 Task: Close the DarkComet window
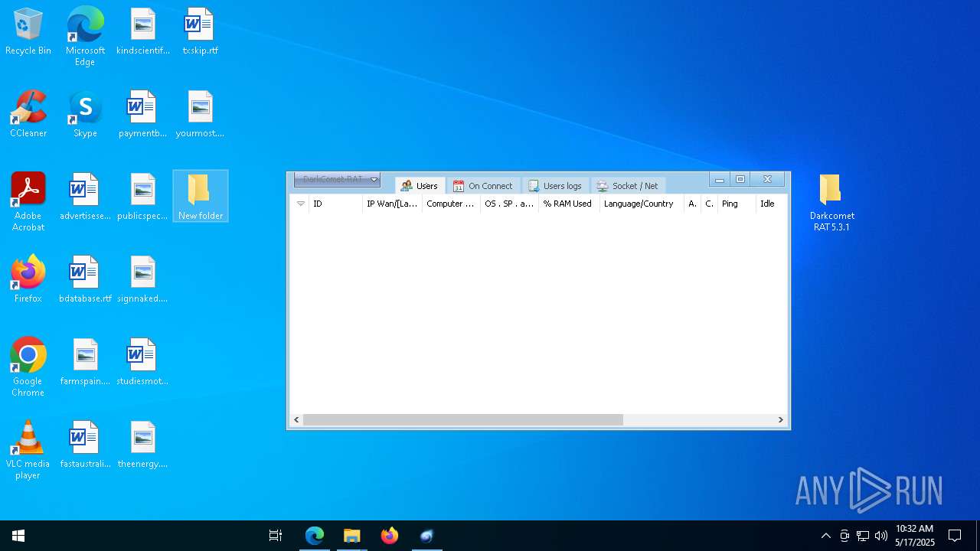click(767, 179)
